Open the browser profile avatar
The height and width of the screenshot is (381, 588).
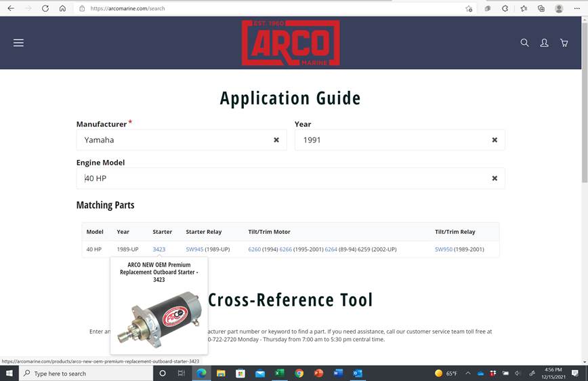[559, 8]
